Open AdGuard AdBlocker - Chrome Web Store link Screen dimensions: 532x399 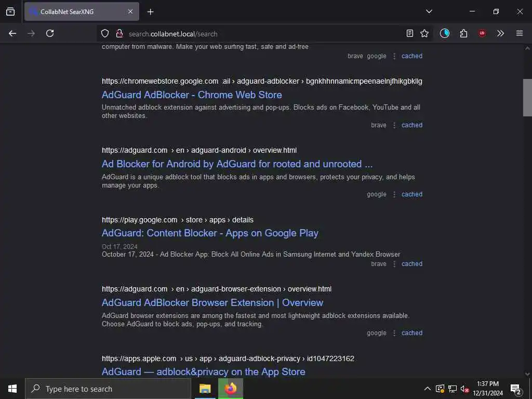pos(192,95)
